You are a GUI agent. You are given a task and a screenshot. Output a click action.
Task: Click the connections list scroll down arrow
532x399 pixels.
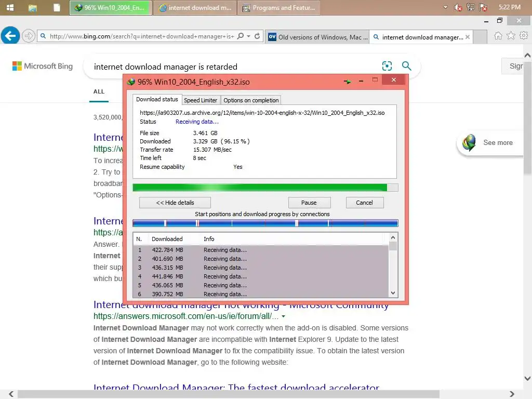pos(393,293)
